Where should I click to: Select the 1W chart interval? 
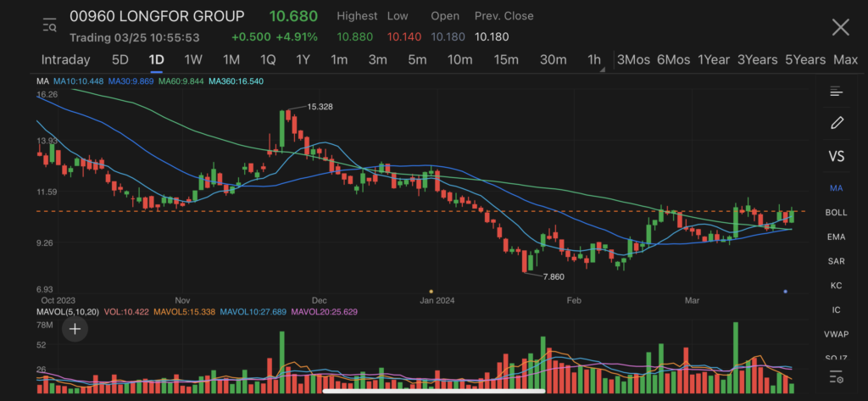[x=193, y=59]
